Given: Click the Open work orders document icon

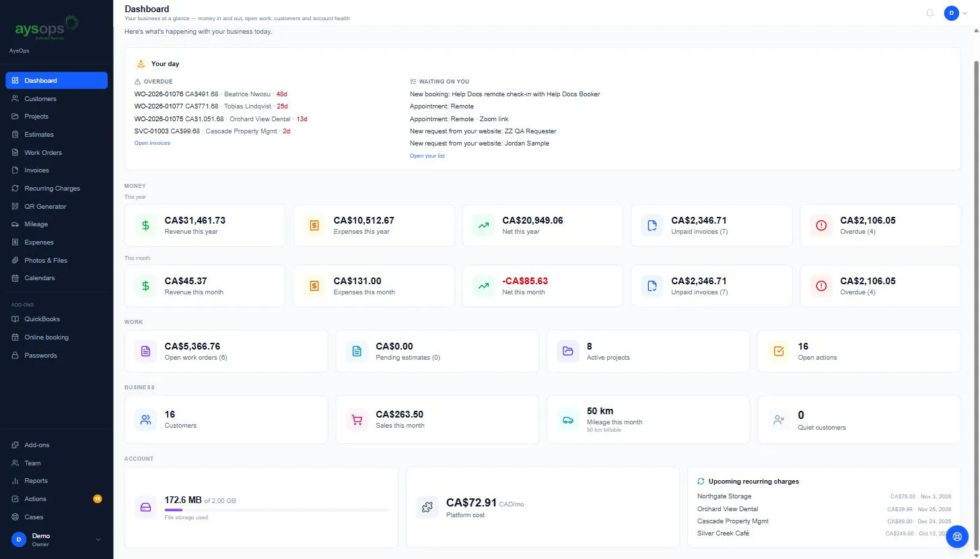Looking at the screenshot, I should (x=145, y=351).
